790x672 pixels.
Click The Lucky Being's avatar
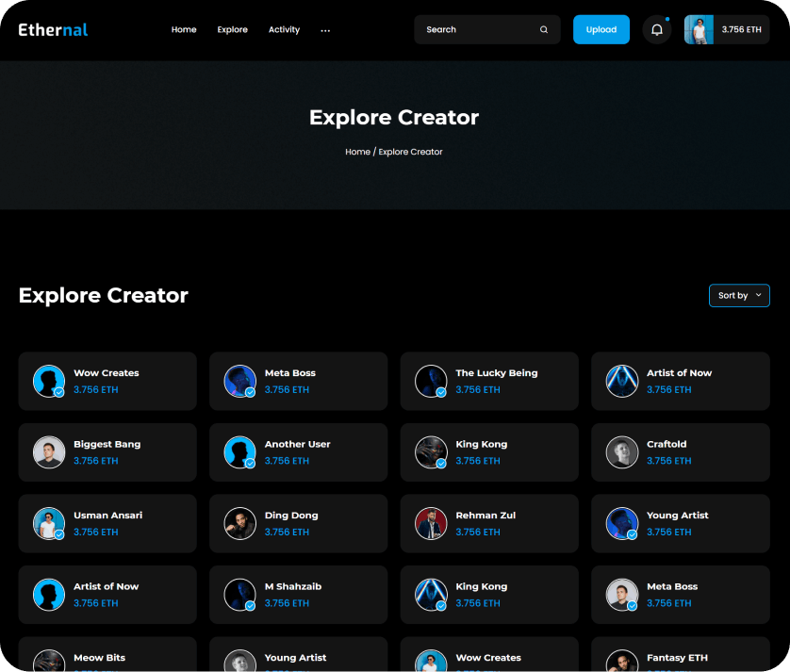tap(431, 381)
